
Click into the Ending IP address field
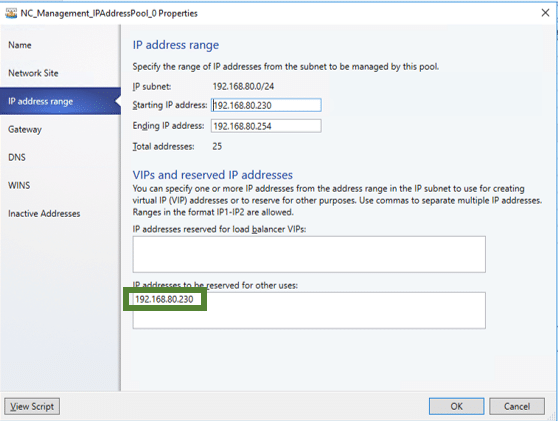coord(266,126)
